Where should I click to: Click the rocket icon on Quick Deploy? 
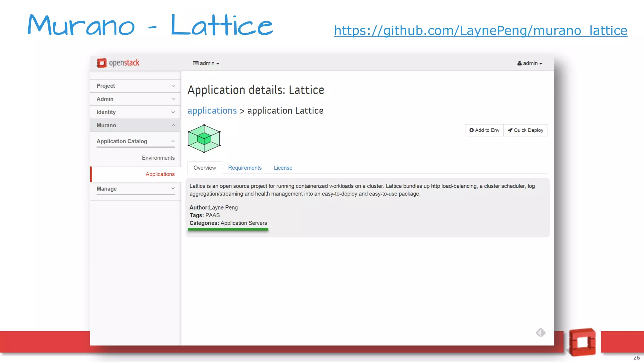tap(510, 130)
